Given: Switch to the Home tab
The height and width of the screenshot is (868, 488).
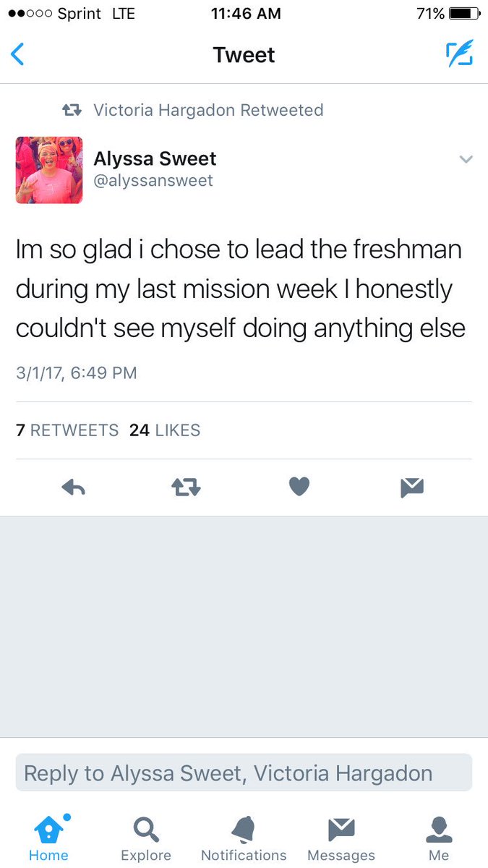Looking at the screenshot, I should [49, 838].
